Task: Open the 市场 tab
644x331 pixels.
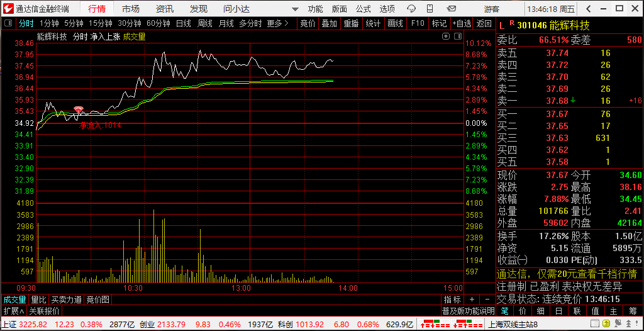Action: pyautogui.click(x=131, y=9)
